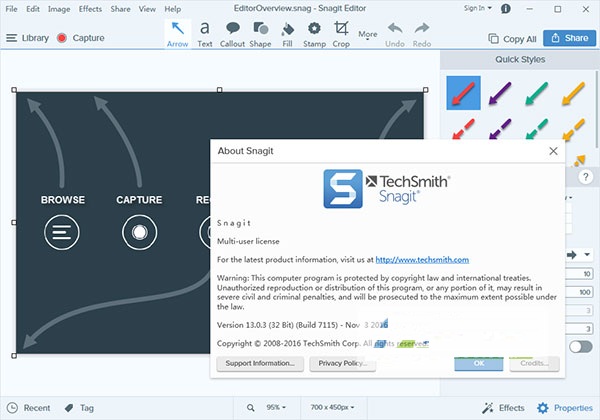The width and height of the screenshot is (600, 420).
Task: Open the Edit menu
Action: point(33,9)
